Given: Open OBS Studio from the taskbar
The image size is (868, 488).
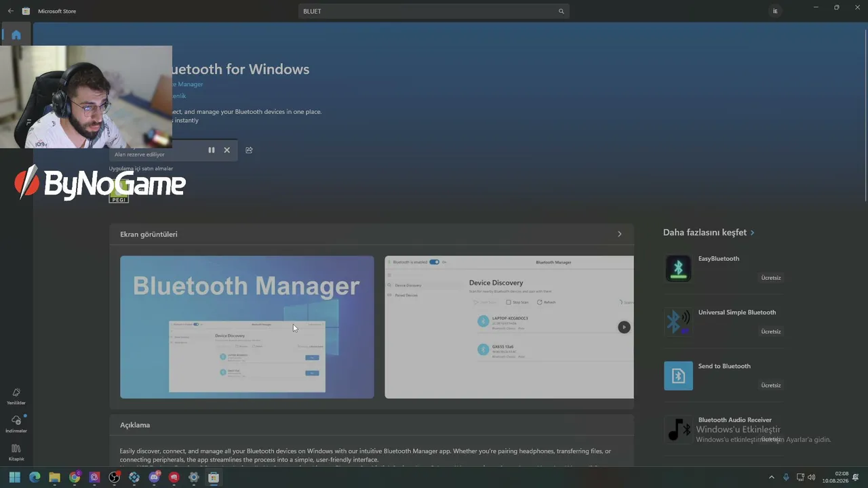Looking at the screenshot, I should pyautogui.click(x=115, y=477).
